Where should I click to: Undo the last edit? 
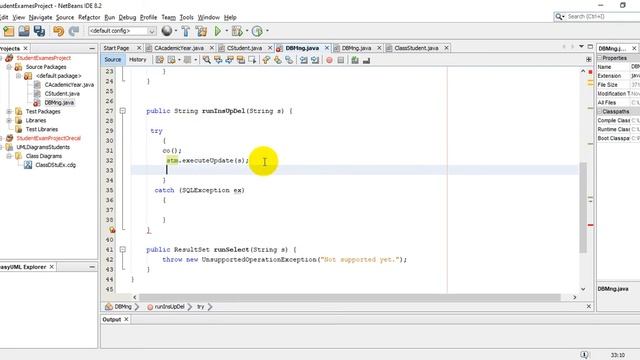click(x=58, y=31)
